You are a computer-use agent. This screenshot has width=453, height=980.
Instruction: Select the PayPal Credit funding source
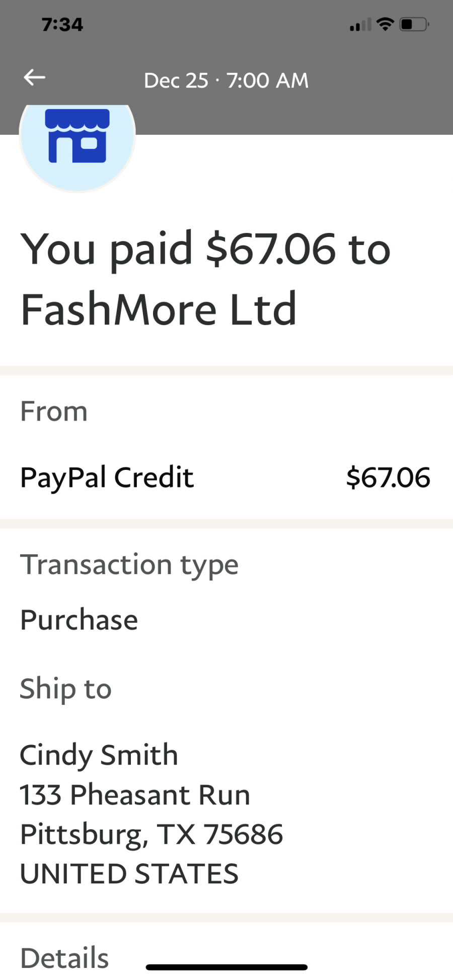click(106, 477)
